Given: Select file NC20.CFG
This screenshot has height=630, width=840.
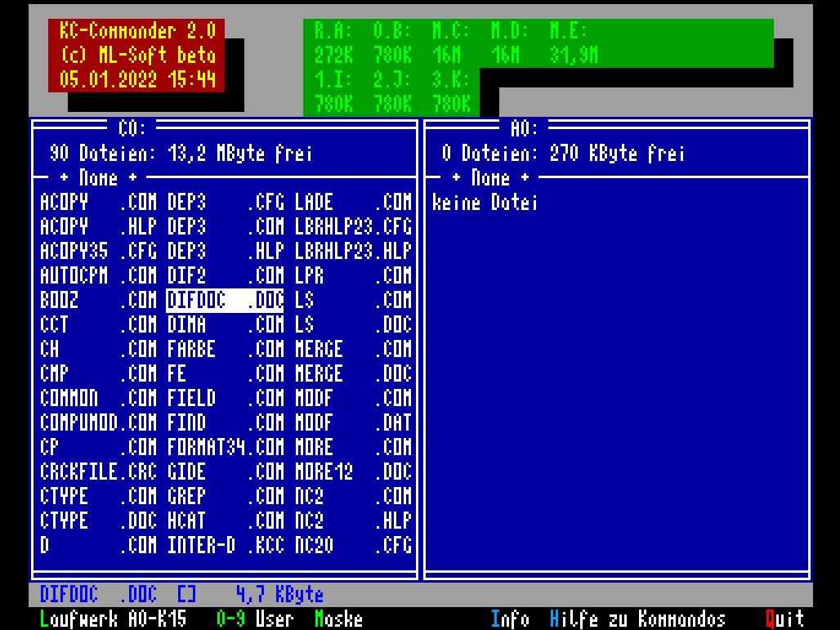Looking at the screenshot, I should coord(353,545).
